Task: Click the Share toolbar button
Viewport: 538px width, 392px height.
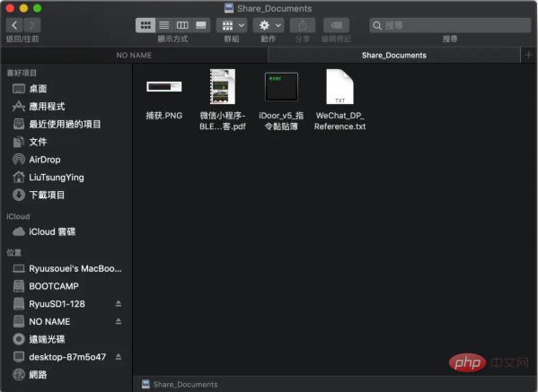Action: click(303, 25)
